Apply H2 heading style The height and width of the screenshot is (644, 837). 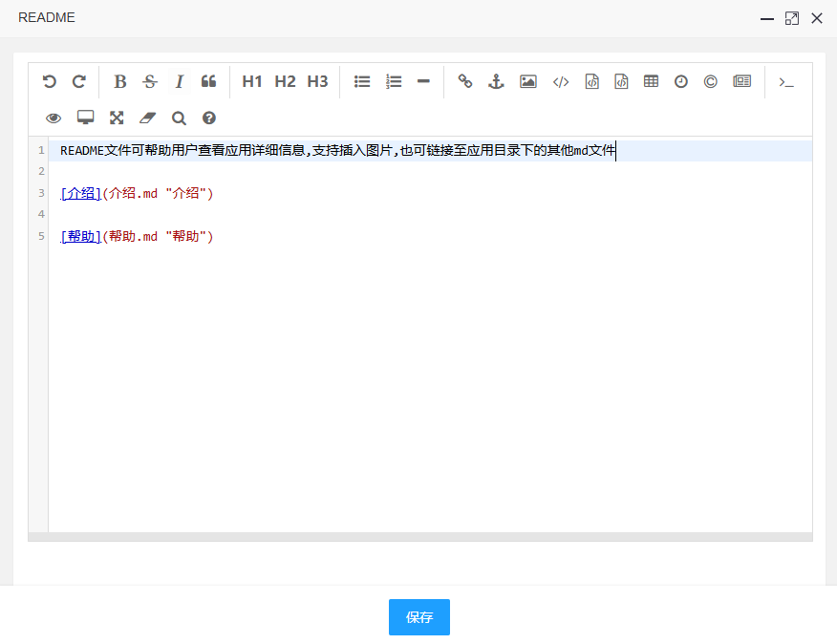285,82
